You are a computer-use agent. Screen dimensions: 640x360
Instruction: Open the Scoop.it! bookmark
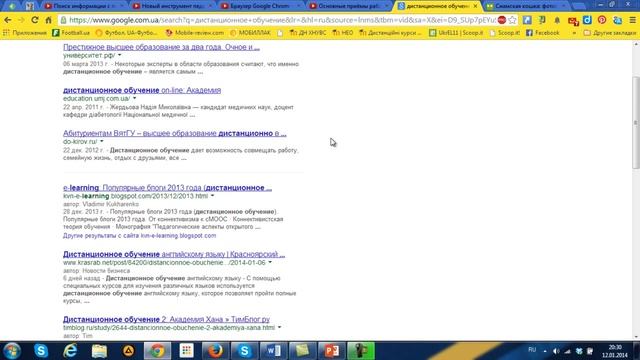[504, 33]
